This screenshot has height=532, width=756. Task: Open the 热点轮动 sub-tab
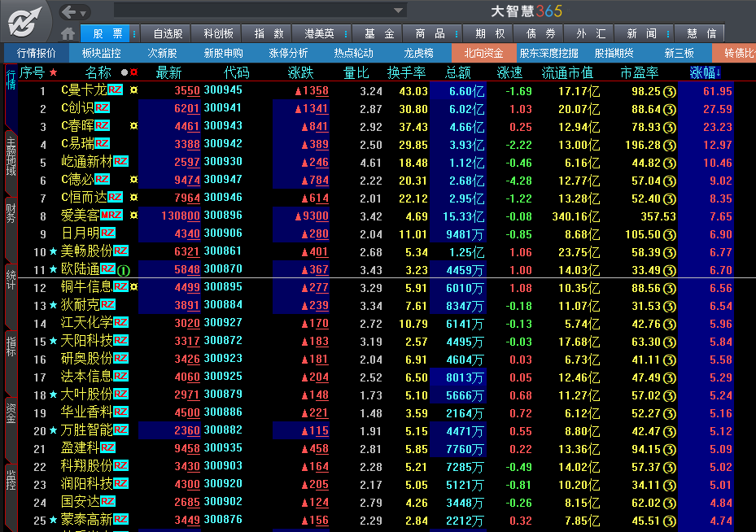(353, 53)
